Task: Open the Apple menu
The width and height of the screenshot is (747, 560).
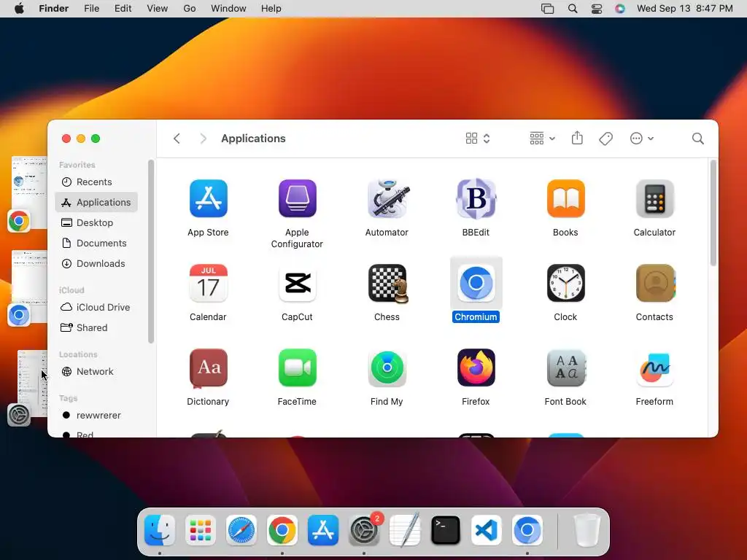Action: (19, 9)
